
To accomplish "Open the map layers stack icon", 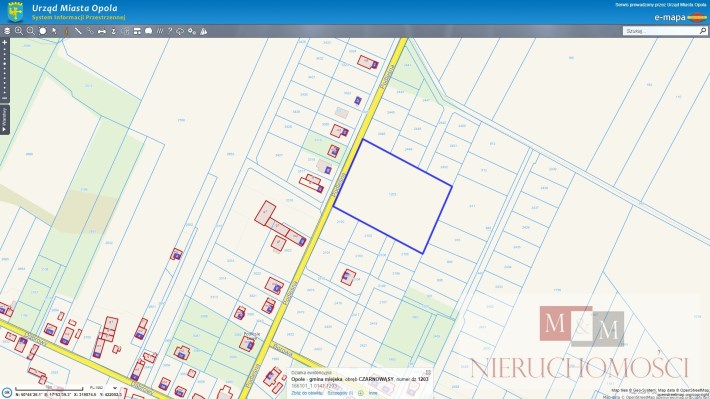I will coord(7,31).
